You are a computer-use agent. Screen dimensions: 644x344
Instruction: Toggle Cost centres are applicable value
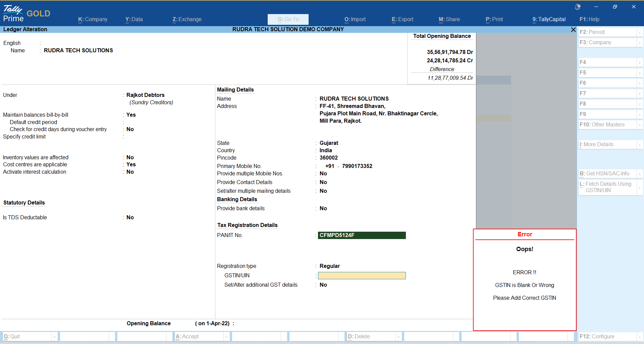click(131, 164)
